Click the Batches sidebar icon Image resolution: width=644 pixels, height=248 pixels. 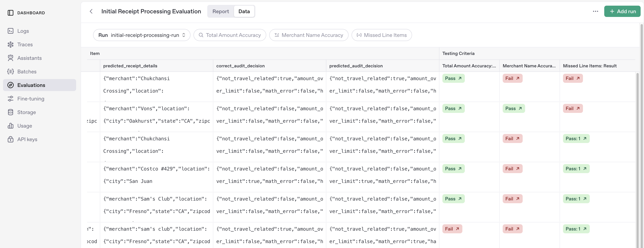(x=11, y=72)
